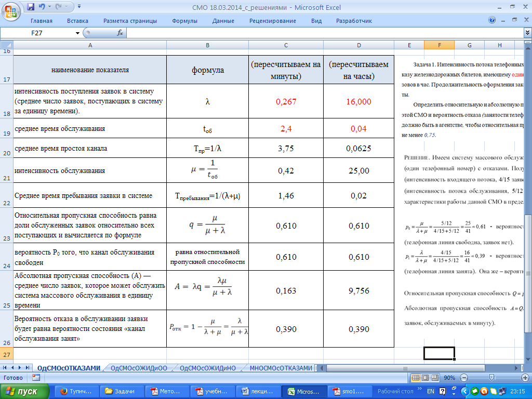Switch to Page Layout view

tap(425, 377)
